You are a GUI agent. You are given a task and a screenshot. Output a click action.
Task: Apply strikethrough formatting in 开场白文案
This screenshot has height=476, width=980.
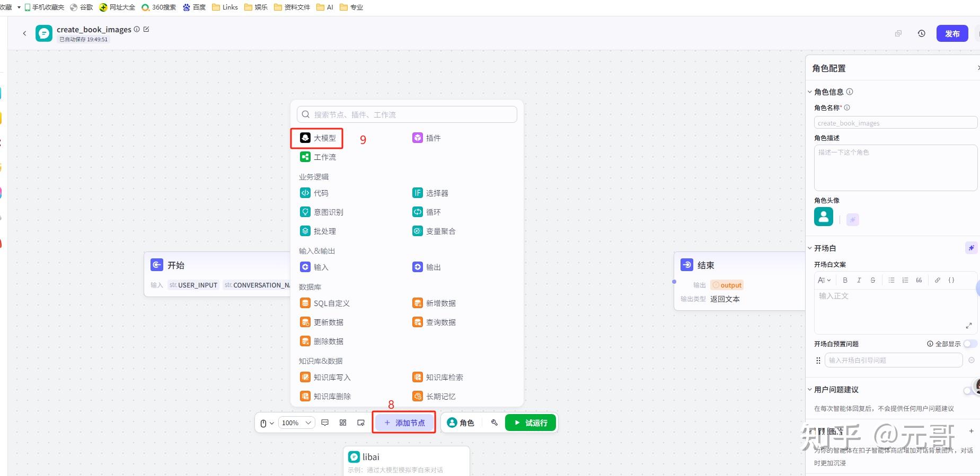(x=872, y=280)
